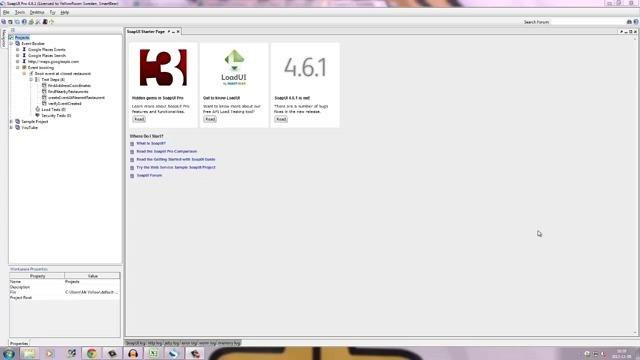Click the blue forum globe toolbar icon

coord(24,22)
